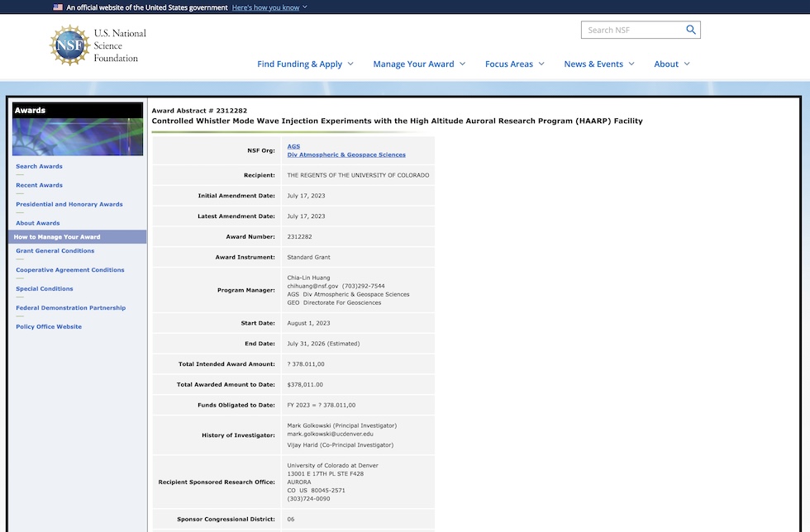Expand the Manage Your Award menu

click(419, 64)
